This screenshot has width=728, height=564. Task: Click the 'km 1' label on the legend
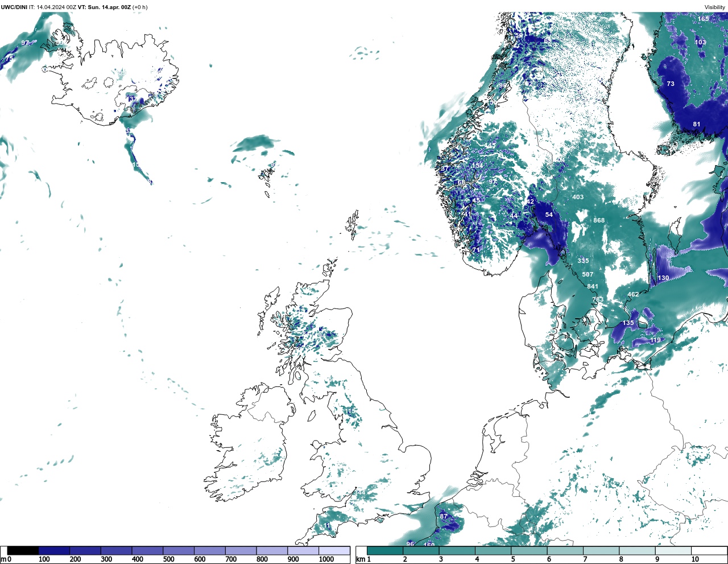pos(364,559)
